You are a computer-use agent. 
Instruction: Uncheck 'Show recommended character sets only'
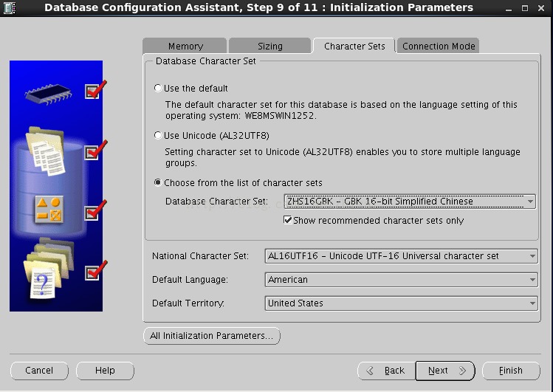(x=288, y=220)
